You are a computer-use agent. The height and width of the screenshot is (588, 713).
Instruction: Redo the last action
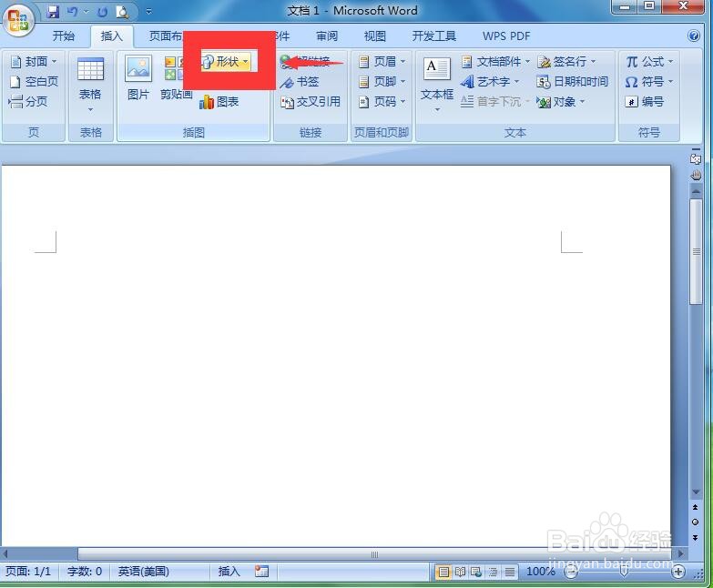tap(102, 11)
